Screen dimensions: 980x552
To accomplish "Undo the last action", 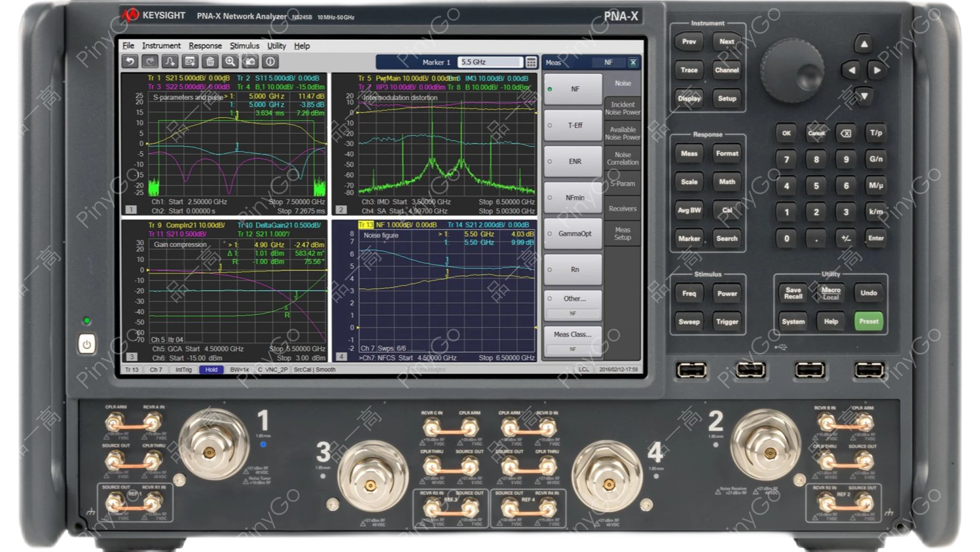I will (x=129, y=61).
